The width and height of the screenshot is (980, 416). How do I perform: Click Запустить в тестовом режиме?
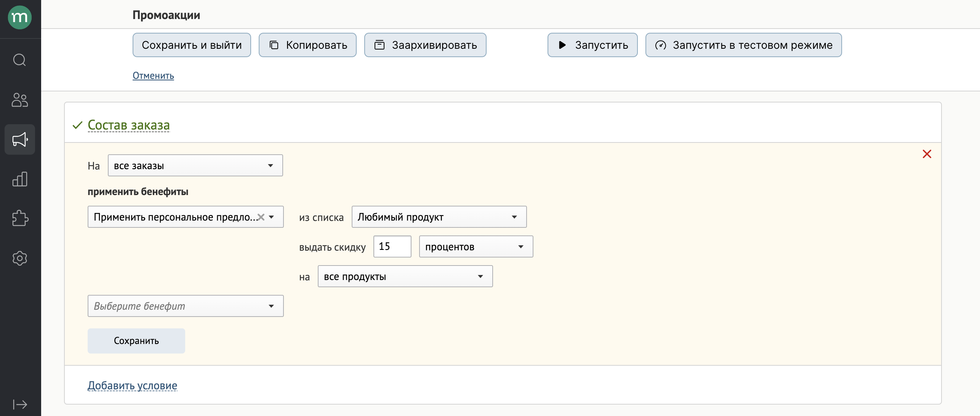pyautogui.click(x=743, y=45)
